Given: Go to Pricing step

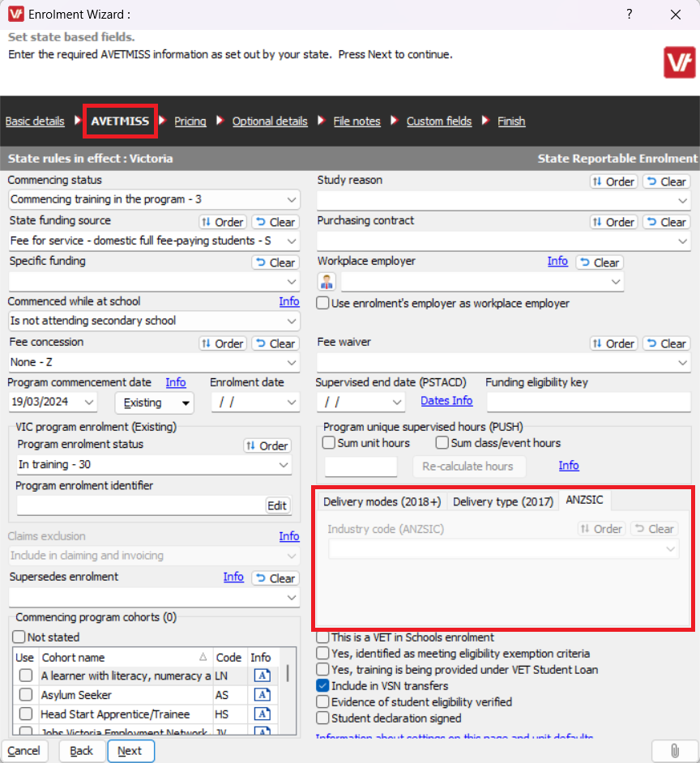Looking at the screenshot, I should coord(190,121).
